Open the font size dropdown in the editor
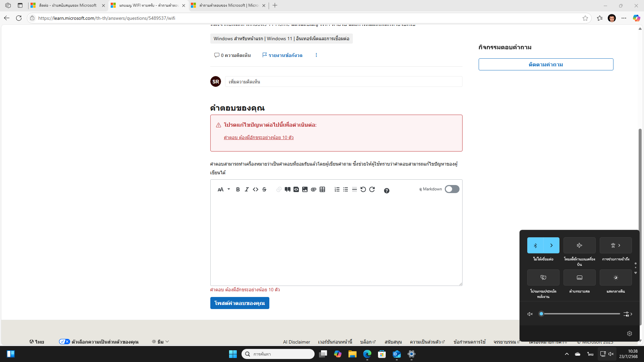Viewport: 644px width, 362px height. (224, 189)
